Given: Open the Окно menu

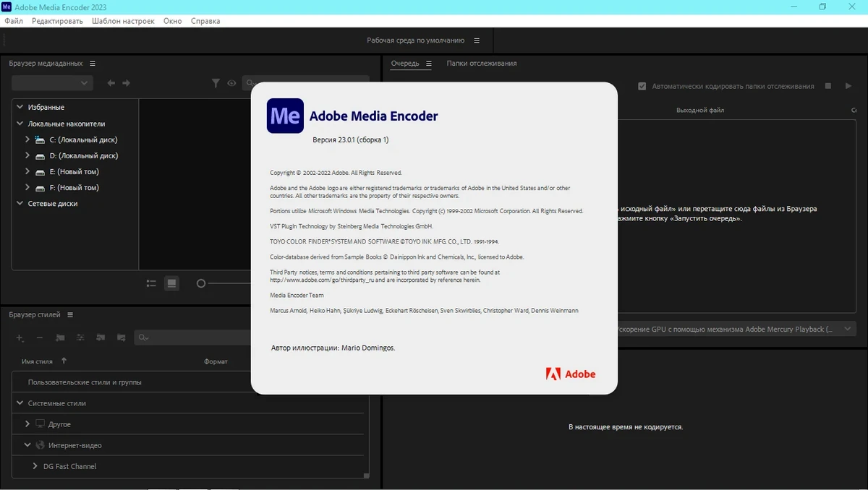Looking at the screenshot, I should pyautogui.click(x=172, y=21).
